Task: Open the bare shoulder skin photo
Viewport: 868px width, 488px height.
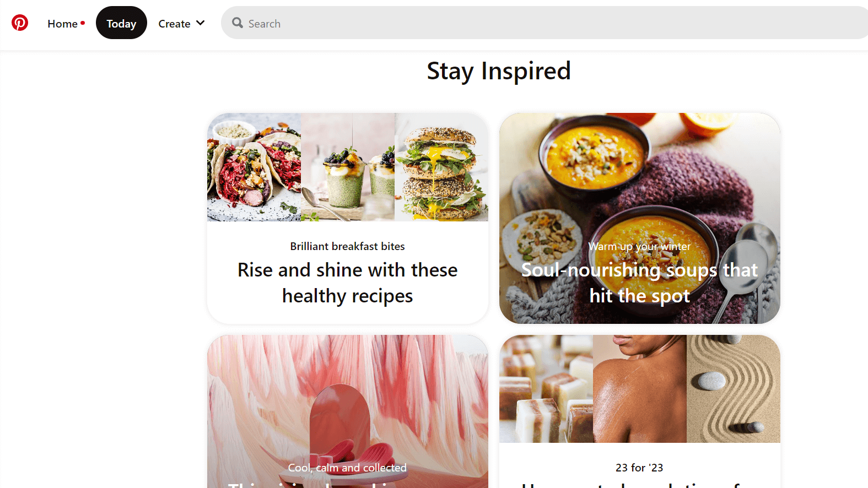Action: (640, 389)
